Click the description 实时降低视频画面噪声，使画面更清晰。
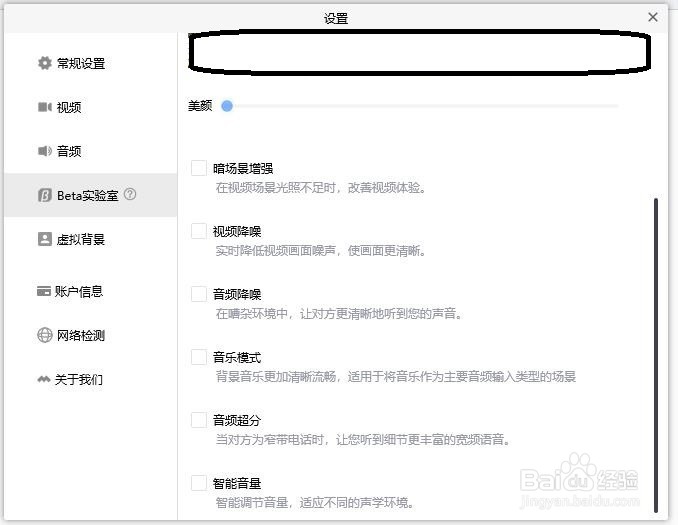This screenshot has height=525, width=678. click(320, 251)
